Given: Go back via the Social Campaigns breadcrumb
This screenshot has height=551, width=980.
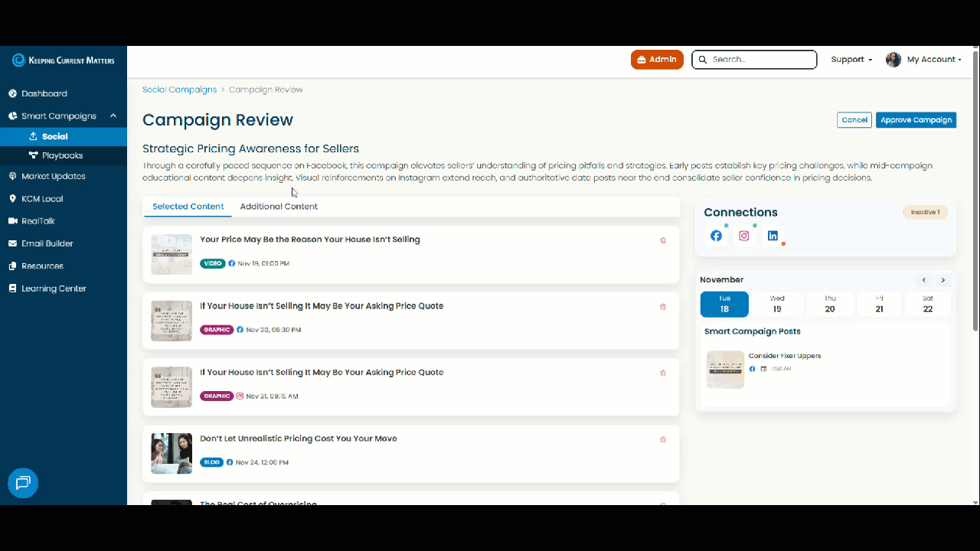Looking at the screenshot, I should [179, 90].
